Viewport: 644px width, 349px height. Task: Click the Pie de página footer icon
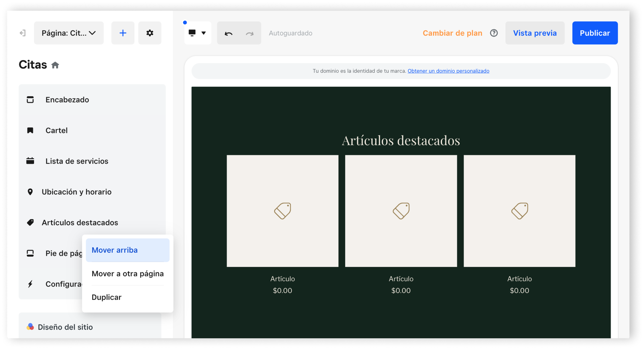[x=30, y=253]
